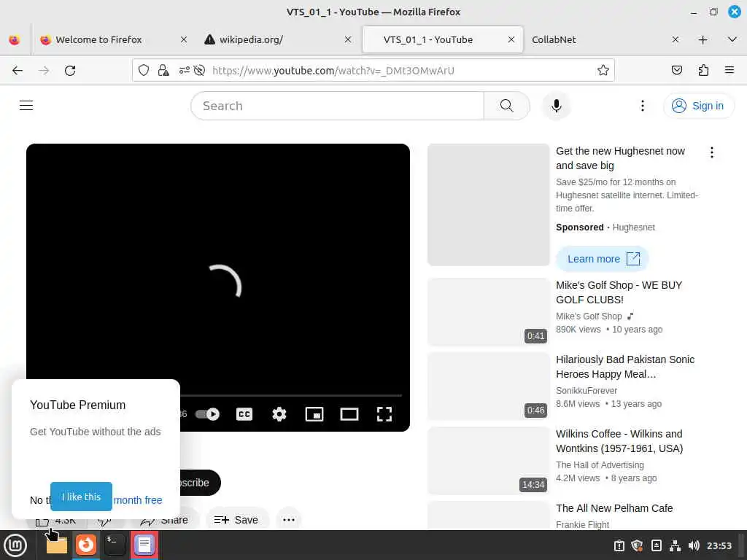Open more actions ellipsis under the video

coord(289,519)
